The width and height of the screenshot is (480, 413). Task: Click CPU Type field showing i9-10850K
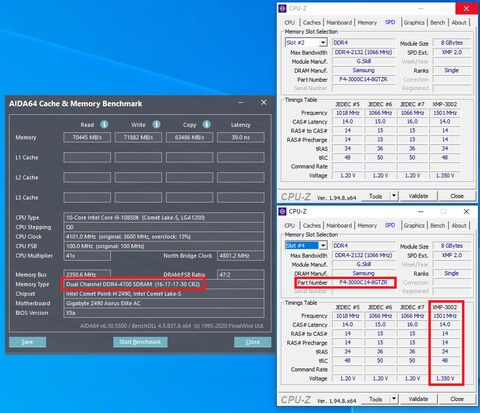coord(164,218)
